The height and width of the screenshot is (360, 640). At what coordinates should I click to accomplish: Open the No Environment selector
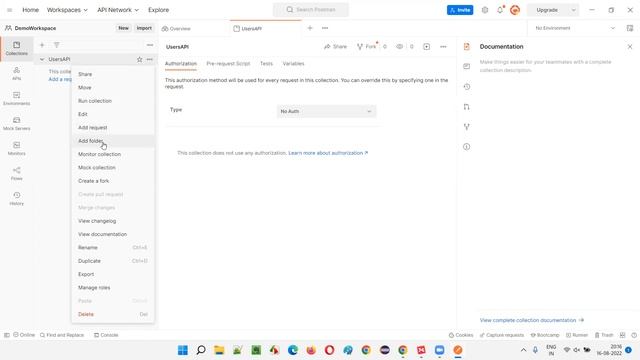[575, 28]
